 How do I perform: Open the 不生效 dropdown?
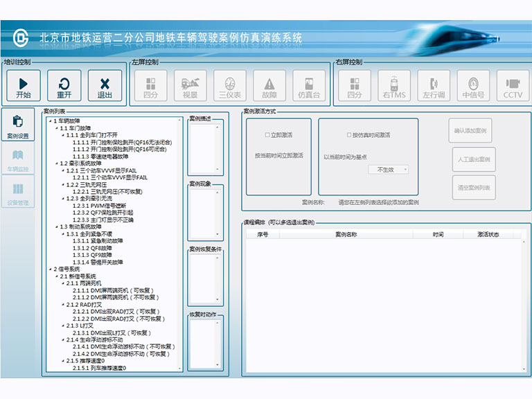388,170
